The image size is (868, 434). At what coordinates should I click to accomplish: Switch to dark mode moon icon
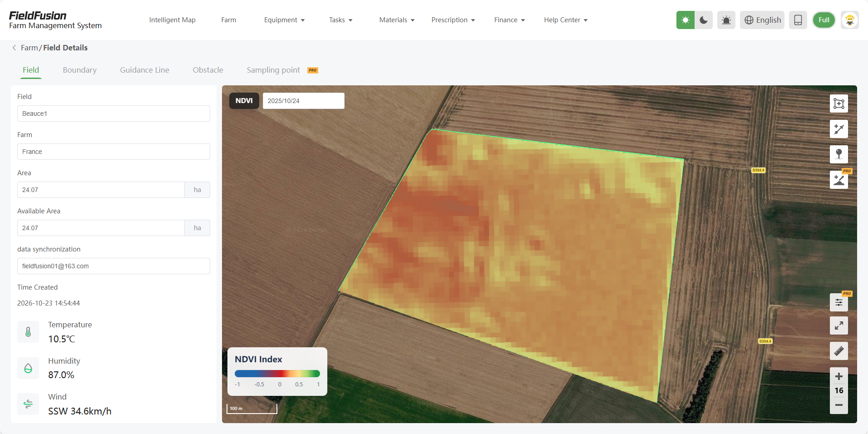[703, 20]
